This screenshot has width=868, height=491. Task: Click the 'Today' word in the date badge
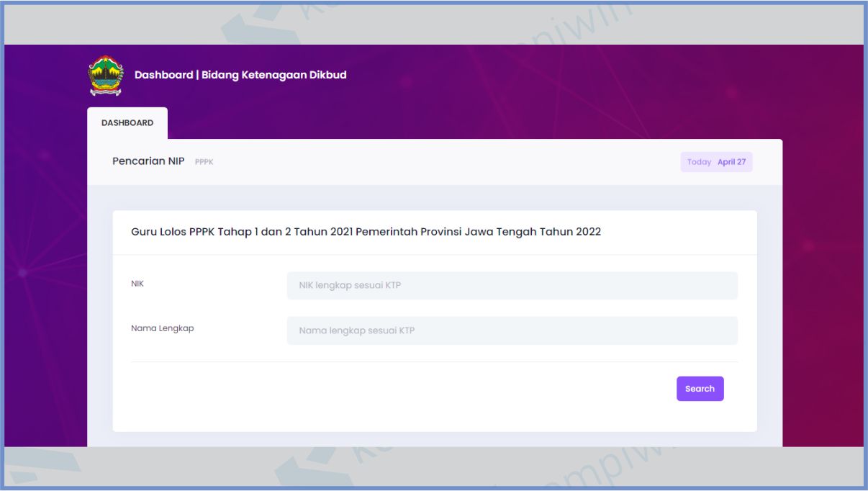pos(699,162)
